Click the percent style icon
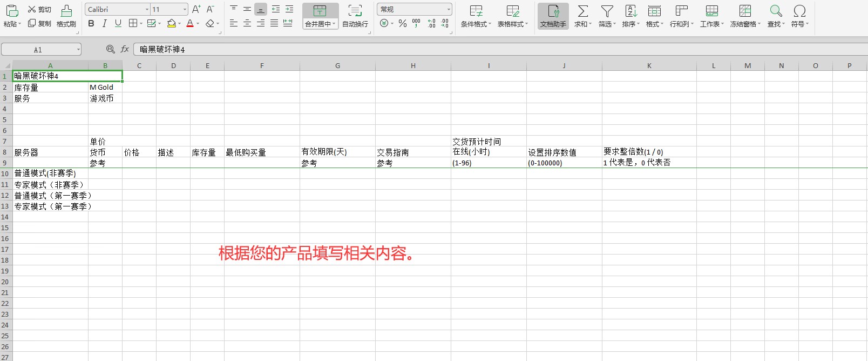The width and height of the screenshot is (868, 361). tap(403, 23)
